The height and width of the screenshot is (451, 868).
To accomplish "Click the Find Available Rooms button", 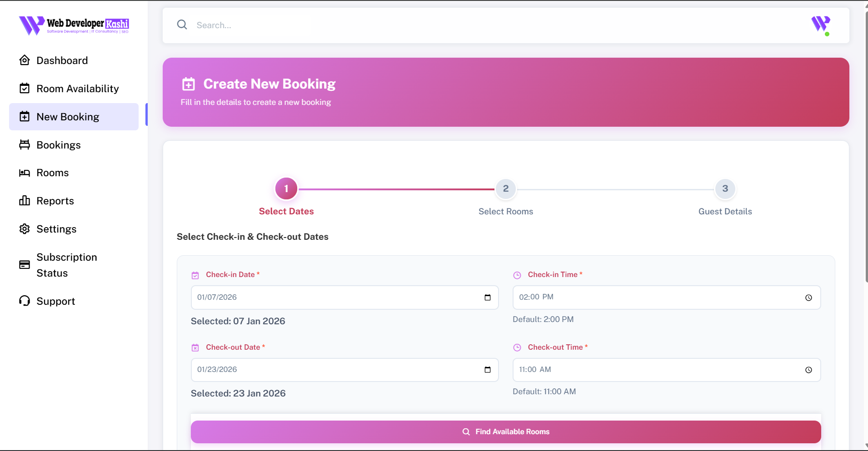I will 505,431.
